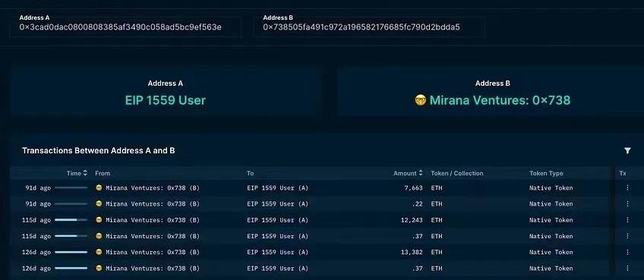Open the transactions filter funnel icon

(x=627, y=151)
